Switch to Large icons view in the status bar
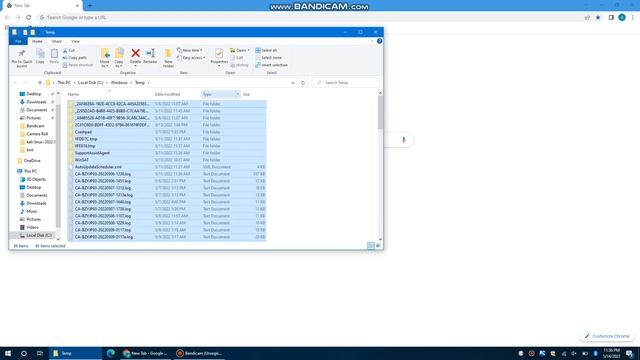The image size is (640, 360). (x=378, y=246)
